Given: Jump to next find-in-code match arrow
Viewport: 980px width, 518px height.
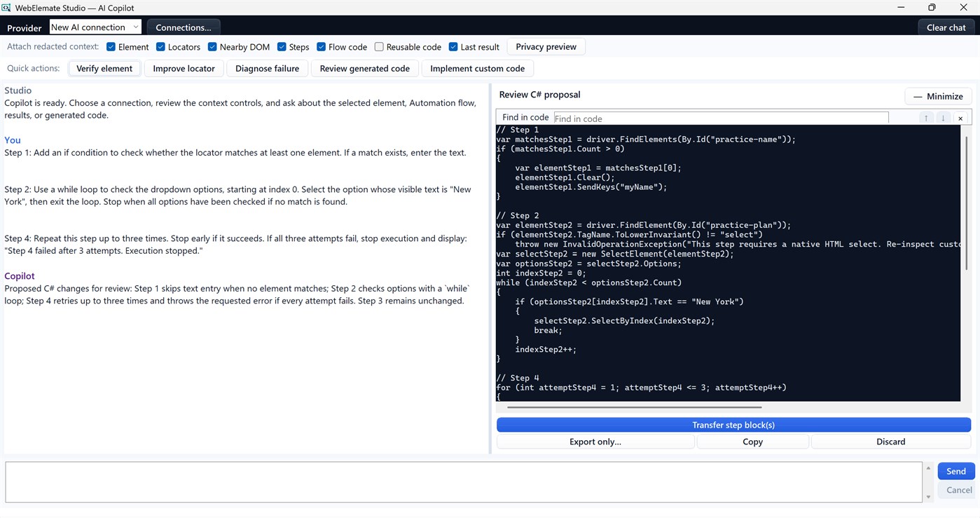Looking at the screenshot, I should click(943, 118).
